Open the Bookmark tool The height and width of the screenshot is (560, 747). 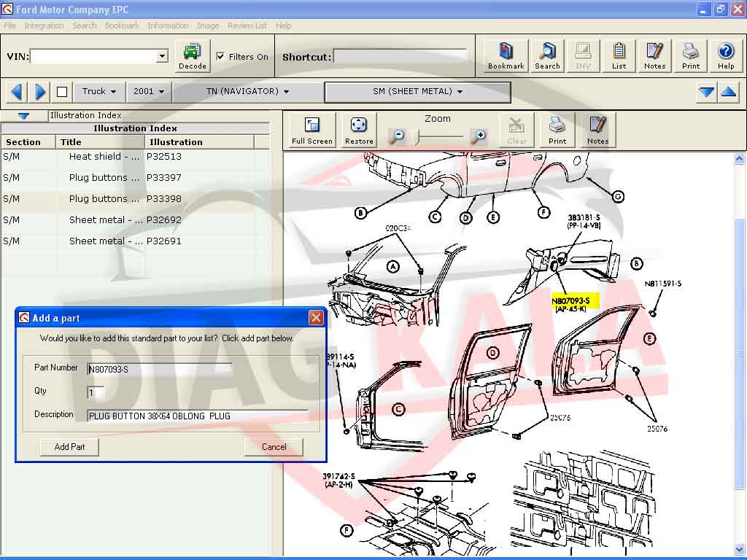pyautogui.click(x=506, y=55)
